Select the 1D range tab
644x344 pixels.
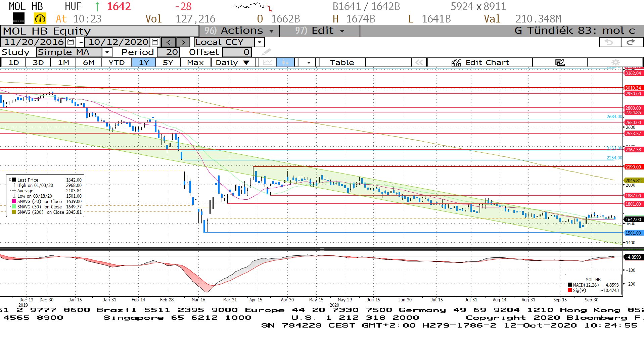(x=13, y=62)
